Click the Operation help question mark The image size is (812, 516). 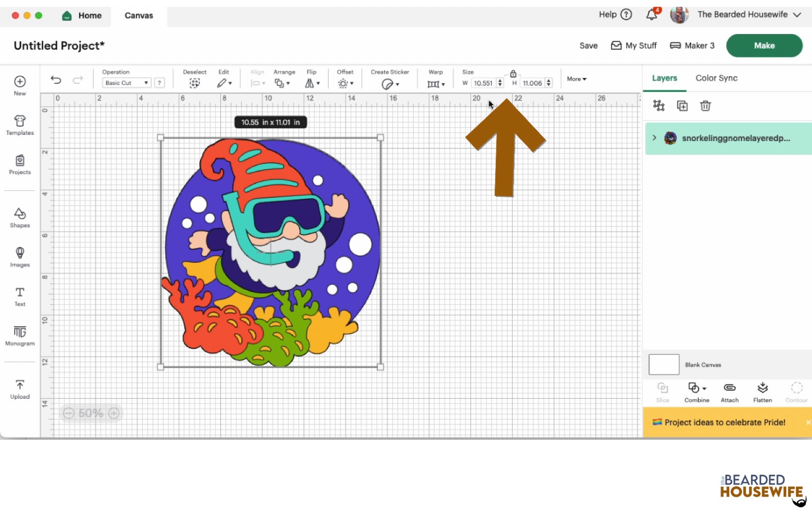tap(159, 83)
